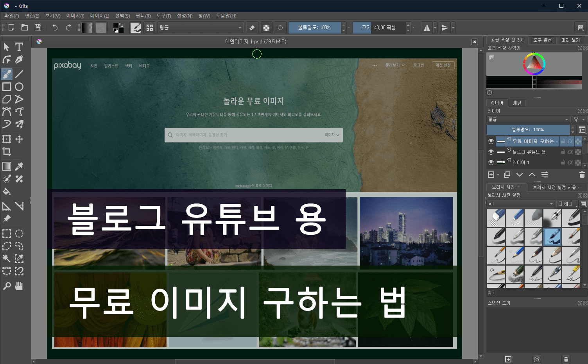Viewport: 588px width, 364px height.
Task: Select the Bezier Curve selection tool
Action: [6, 271]
